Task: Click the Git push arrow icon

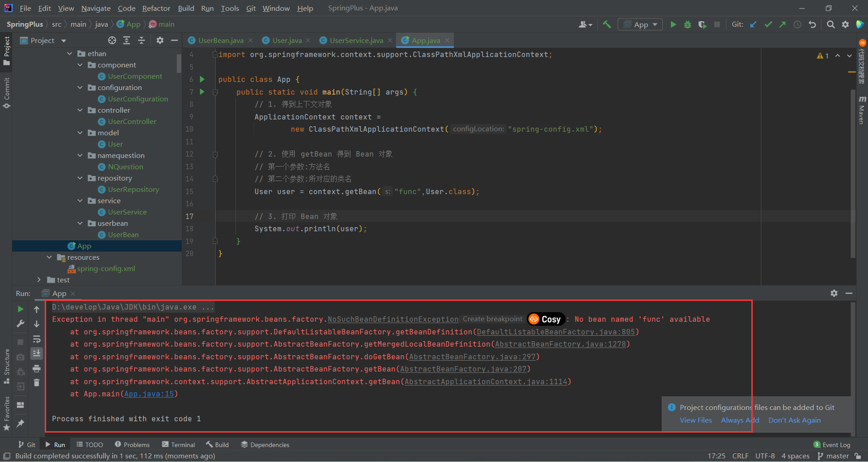Action: 783,24
